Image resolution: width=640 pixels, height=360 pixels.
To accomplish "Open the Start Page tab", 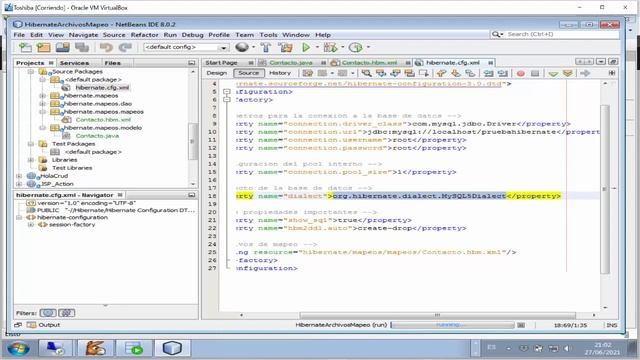I will (221, 62).
